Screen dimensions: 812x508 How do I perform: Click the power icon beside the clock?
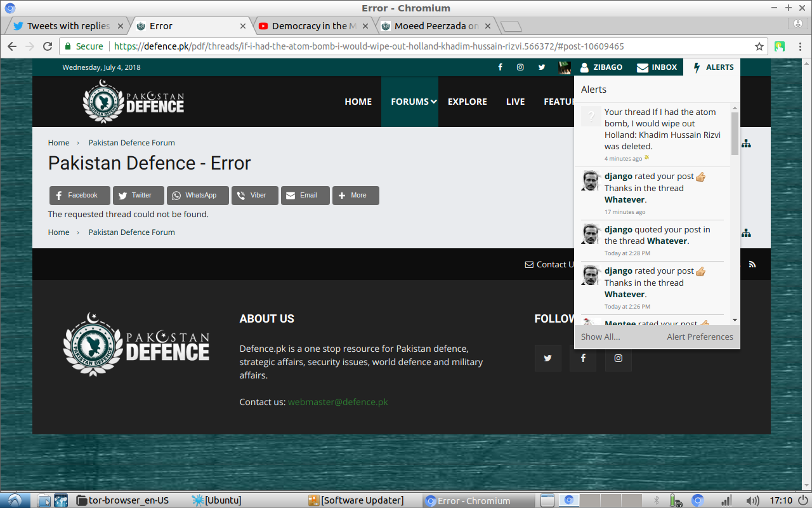pos(804,500)
